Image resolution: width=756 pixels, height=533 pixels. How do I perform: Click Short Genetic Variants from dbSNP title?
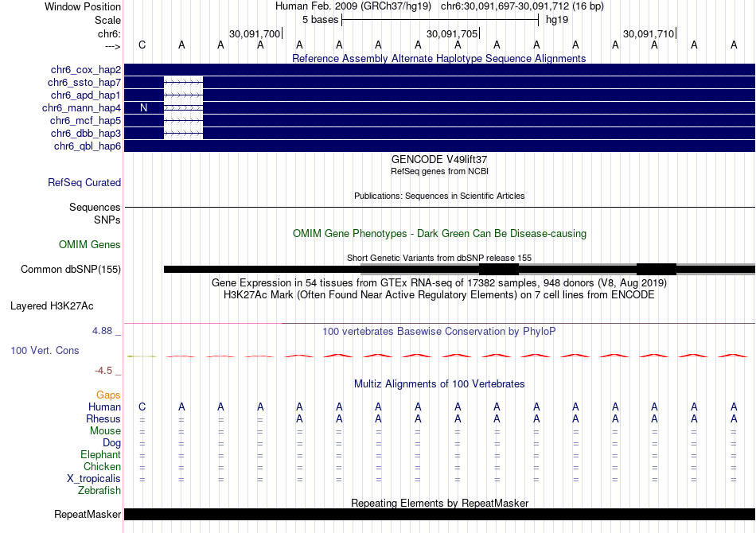[439, 258]
